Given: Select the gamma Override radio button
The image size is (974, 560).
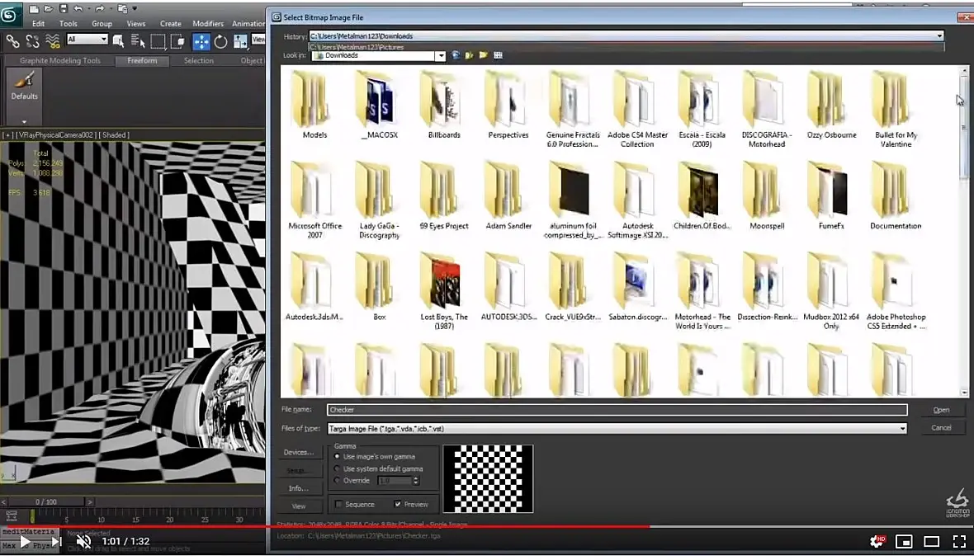Looking at the screenshot, I should pos(337,480).
